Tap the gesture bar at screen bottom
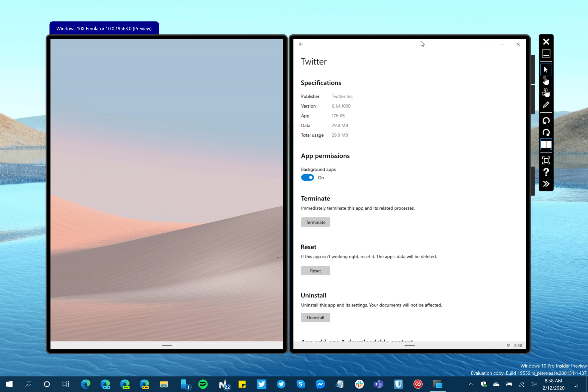Screen dimensions: 588x392 click(409, 345)
